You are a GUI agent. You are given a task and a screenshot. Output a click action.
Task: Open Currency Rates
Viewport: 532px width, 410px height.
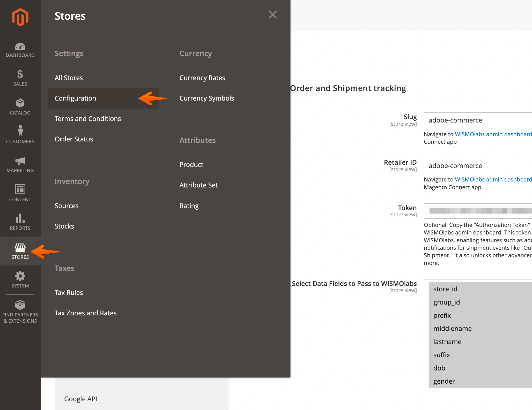coord(202,78)
